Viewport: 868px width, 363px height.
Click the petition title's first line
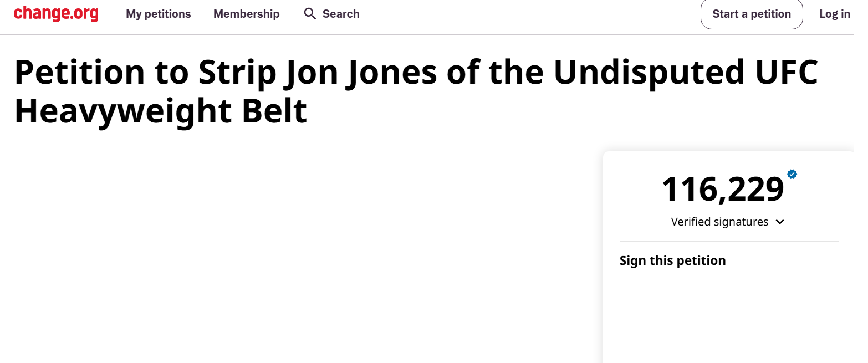416,72
